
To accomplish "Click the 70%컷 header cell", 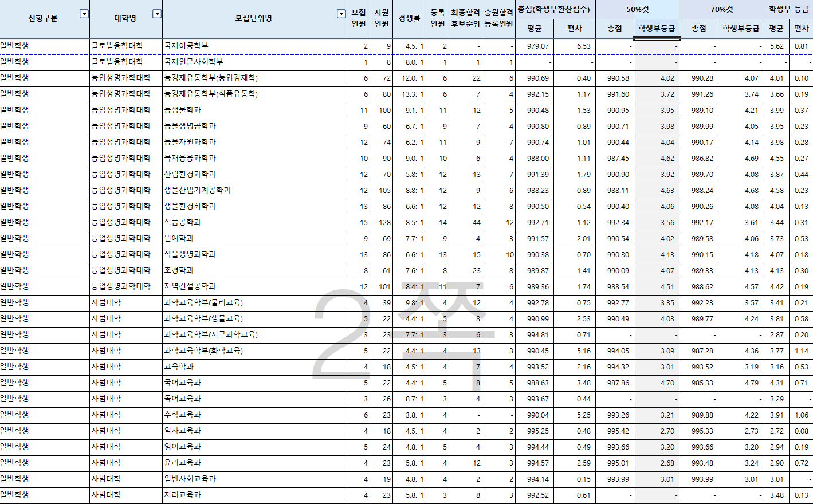I will [x=722, y=9].
